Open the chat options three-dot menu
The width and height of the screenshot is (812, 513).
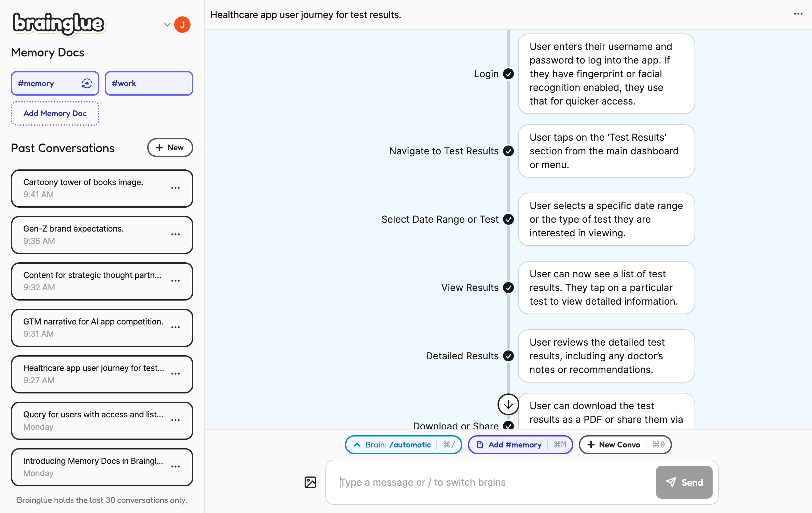(798, 14)
